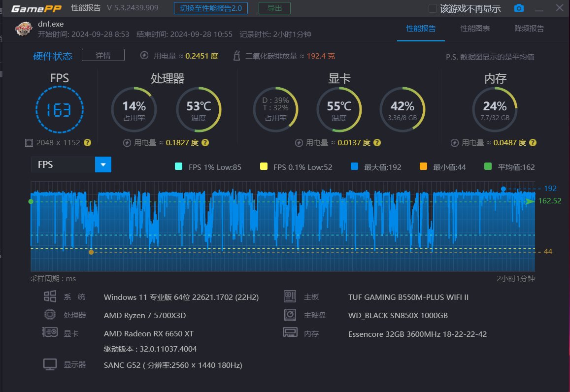Viewport: 570px width, 392px height.
Task: Toggle the 平均值 green legend swatch
Action: click(488, 166)
